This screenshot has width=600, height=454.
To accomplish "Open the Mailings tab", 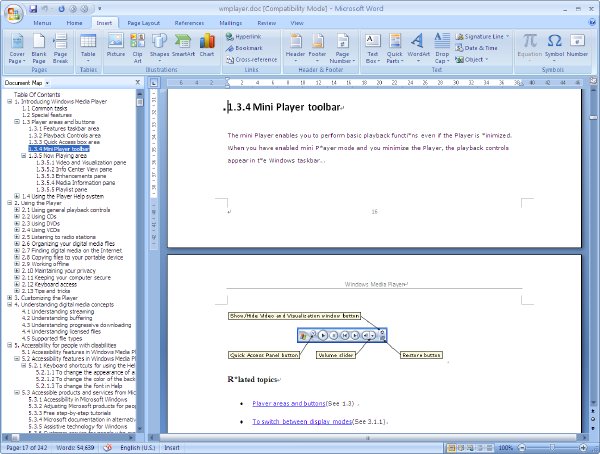I will tap(230, 23).
